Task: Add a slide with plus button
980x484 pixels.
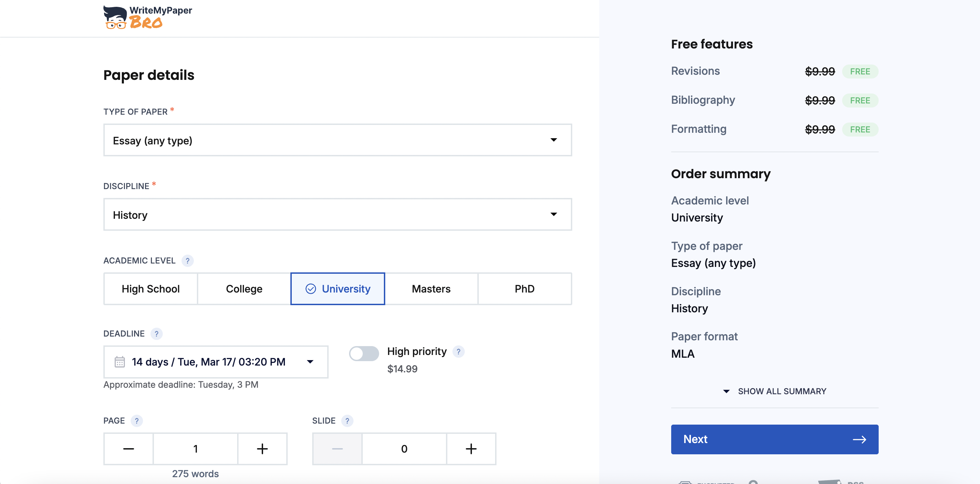Action: 471,449
